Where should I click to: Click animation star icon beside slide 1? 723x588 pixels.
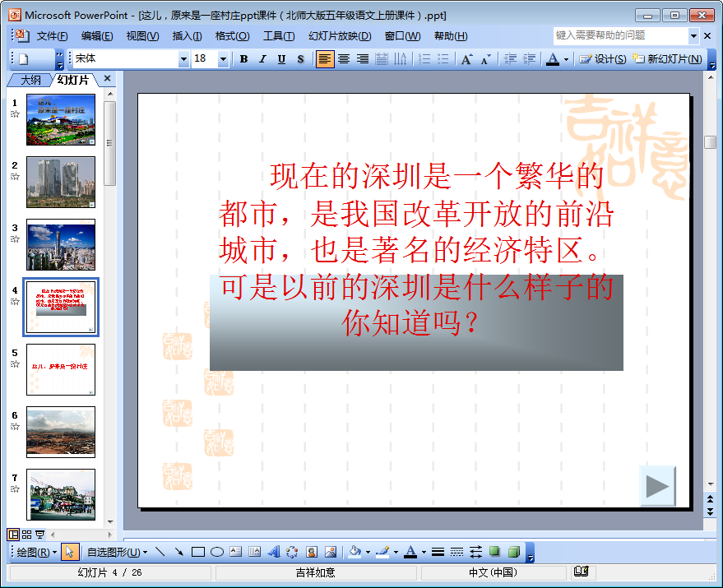(15, 114)
